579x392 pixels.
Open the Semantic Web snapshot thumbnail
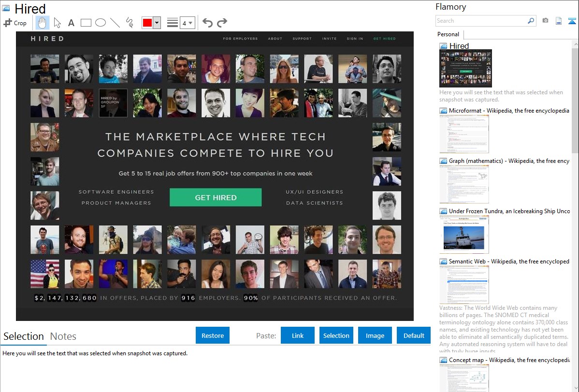(x=464, y=285)
